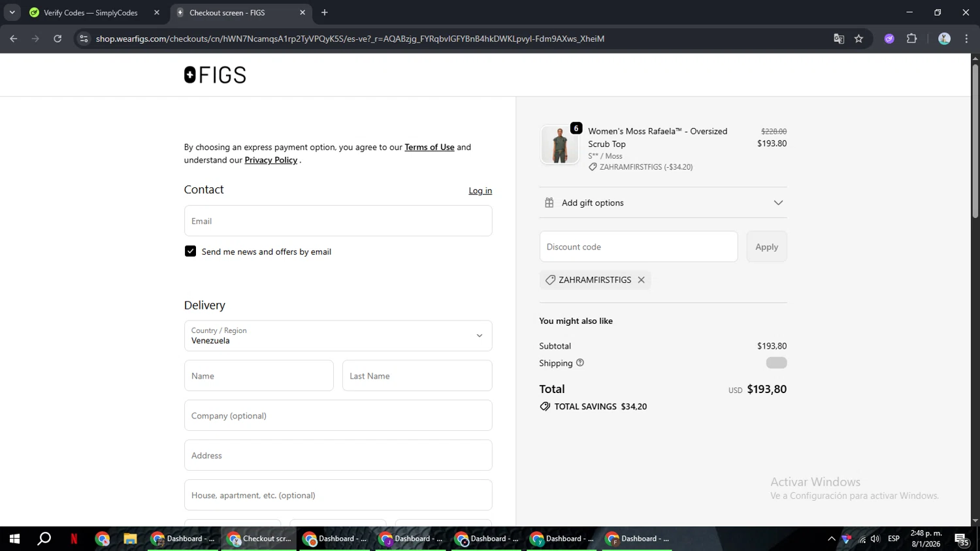Bookmark this page with the star
Image resolution: width=980 pixels, height=551 pixels.
[858, 39]
